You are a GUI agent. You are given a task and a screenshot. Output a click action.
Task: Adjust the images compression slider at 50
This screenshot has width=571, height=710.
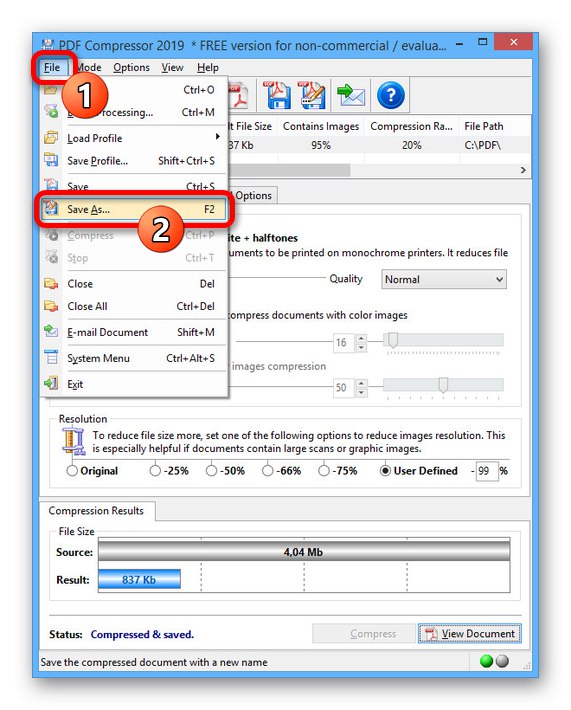click(443, 385)
